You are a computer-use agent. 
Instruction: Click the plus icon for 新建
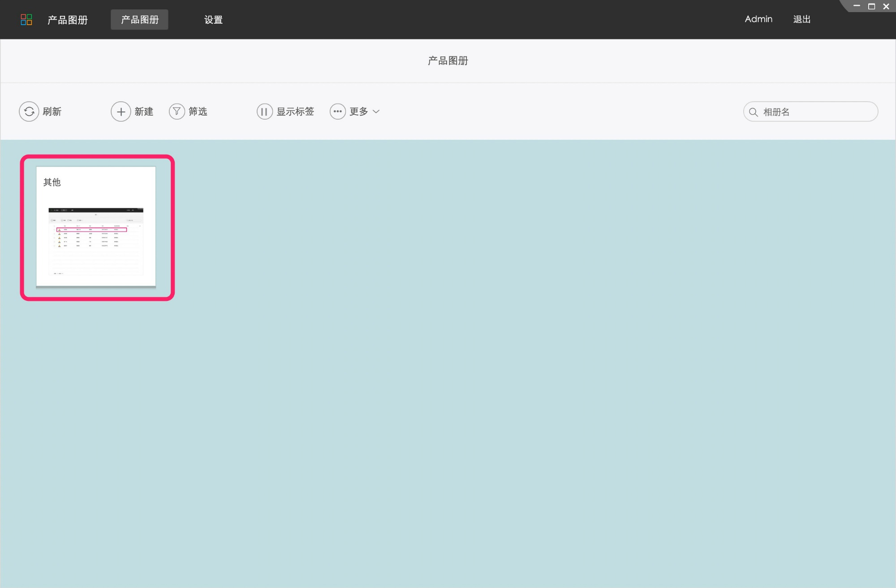(x=121, y=112)
